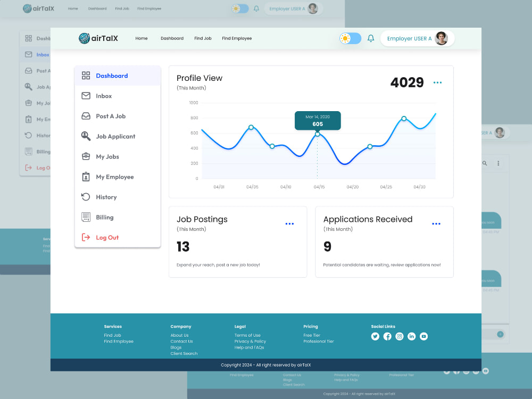This screenshot has width=532, height=399.
Task: Toggle the theme switch in the background top-left window
Action: click(x=240, y=9)
